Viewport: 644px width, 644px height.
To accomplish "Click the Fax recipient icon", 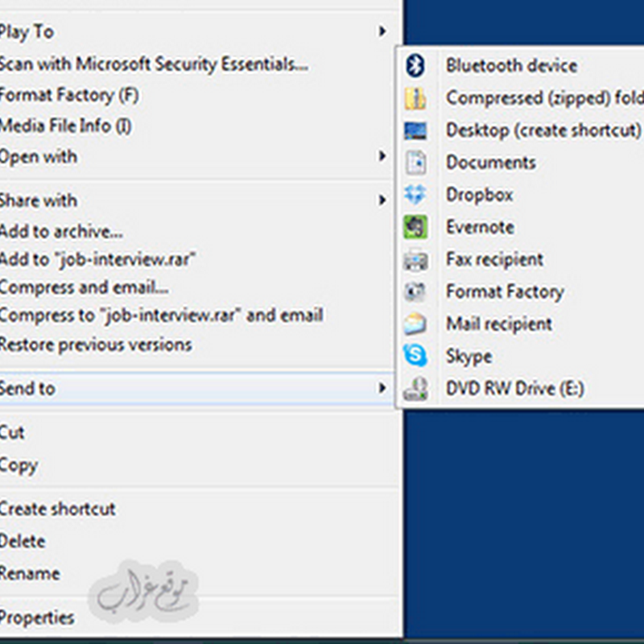I will [x=415, y=259].
